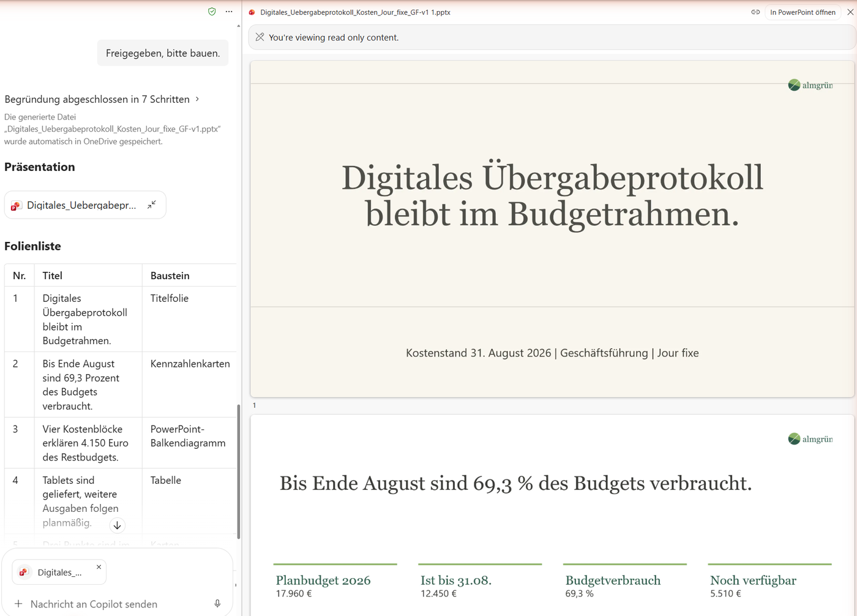Expand 'Begründung abgeschlossen in 7 Schritten'

click(x=102, y=99)
